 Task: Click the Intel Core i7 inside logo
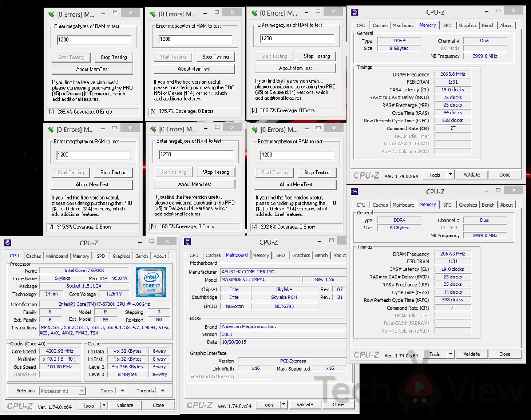click(151, 282)
